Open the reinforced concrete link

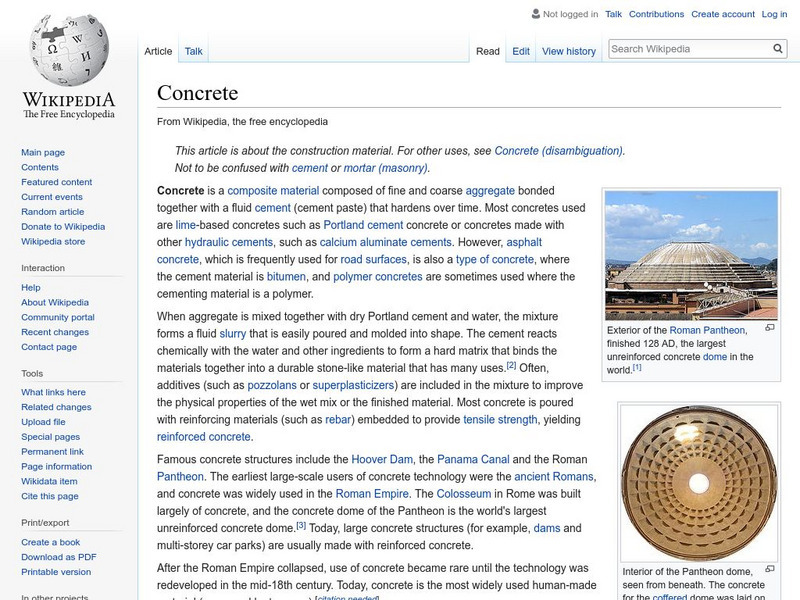click(x=204, y=437)
